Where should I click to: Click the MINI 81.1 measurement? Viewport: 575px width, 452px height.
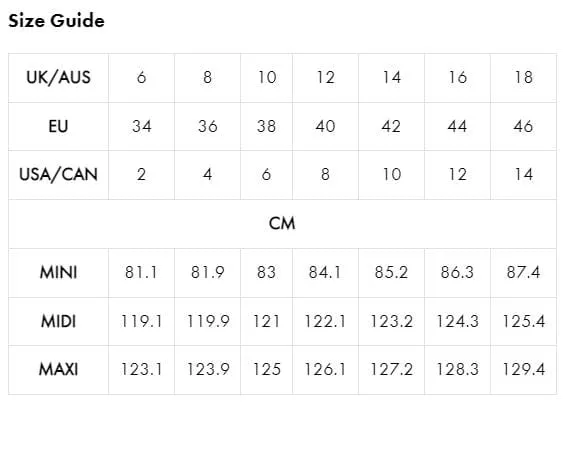coord(141,272)
